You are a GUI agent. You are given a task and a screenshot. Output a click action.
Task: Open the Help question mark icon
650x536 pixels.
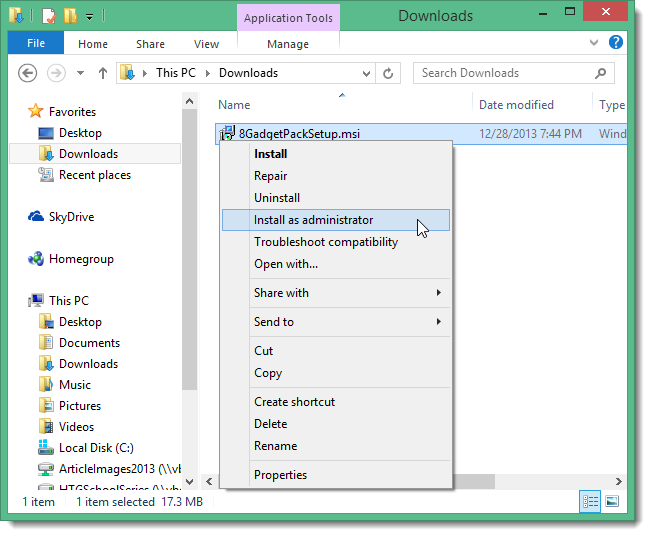pos(616,42)
